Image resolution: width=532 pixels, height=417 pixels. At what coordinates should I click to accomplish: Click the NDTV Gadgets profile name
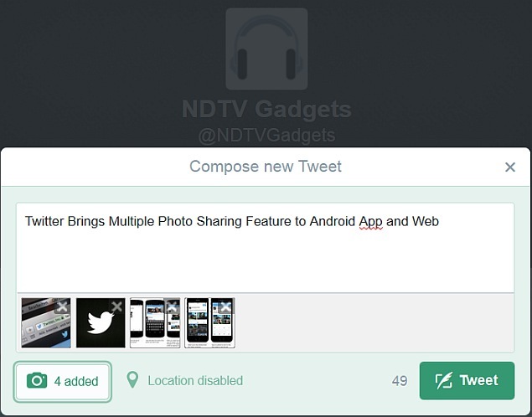coord(266,109)
